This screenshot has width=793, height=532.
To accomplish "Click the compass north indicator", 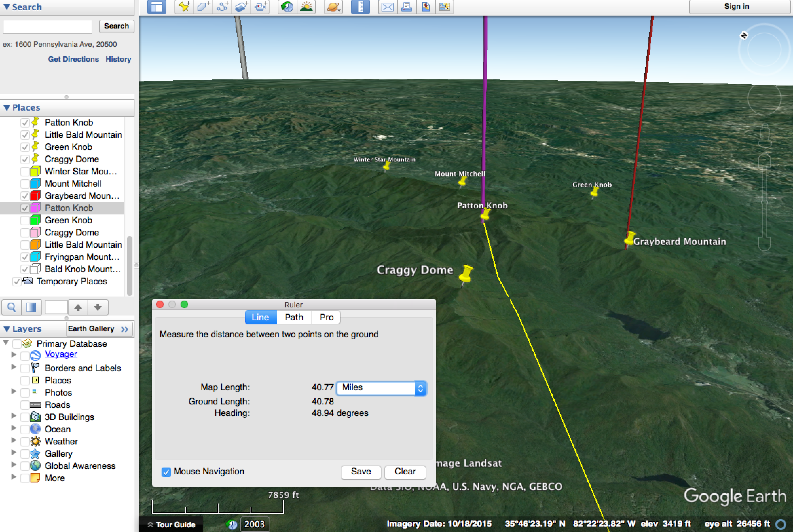I will click(x=744, y=35).
